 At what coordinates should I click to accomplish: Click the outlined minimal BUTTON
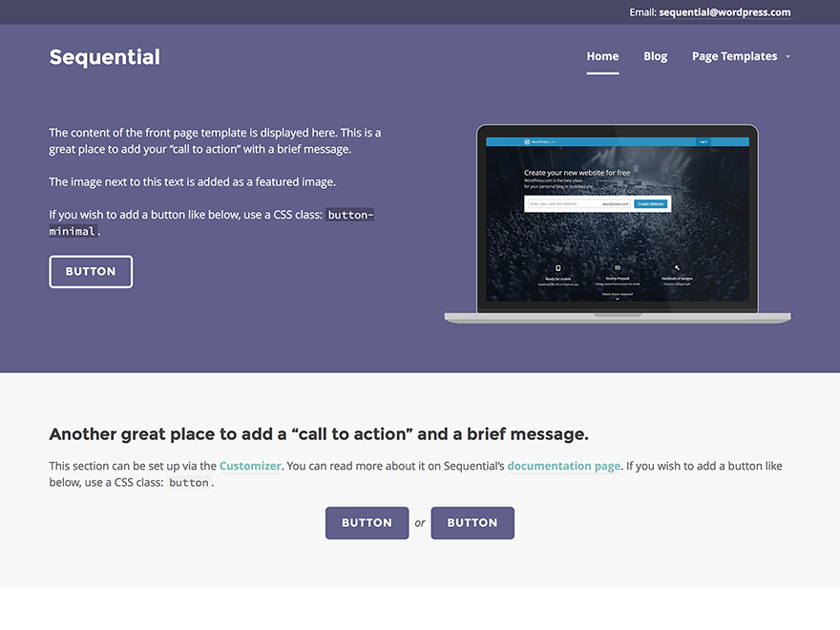[x=91, y=272]
